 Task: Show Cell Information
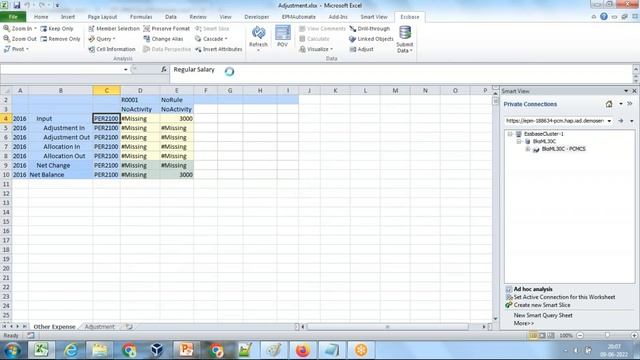pos(112,49)
